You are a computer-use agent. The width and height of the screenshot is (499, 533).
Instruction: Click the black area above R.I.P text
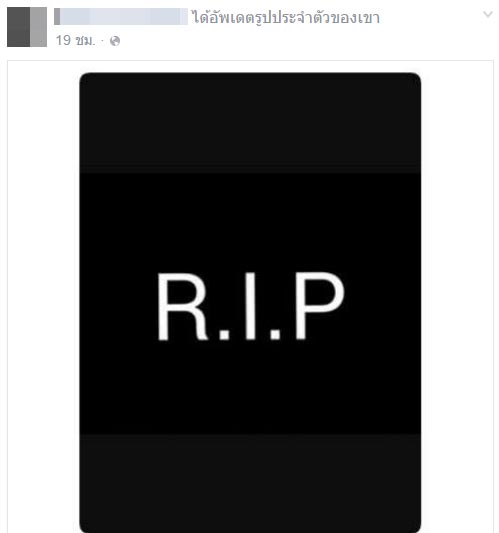pyautogui.click(x=250, y=223)
